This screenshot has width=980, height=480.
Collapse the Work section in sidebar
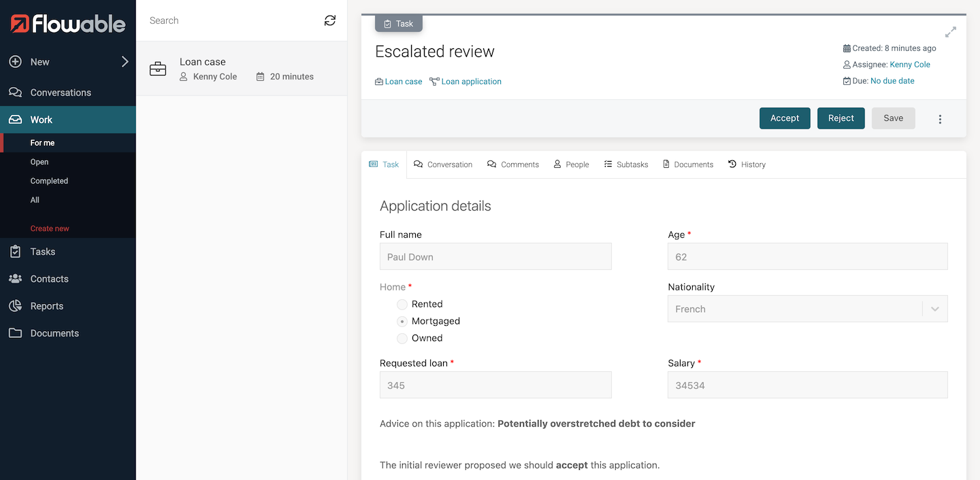click(42, 120)
